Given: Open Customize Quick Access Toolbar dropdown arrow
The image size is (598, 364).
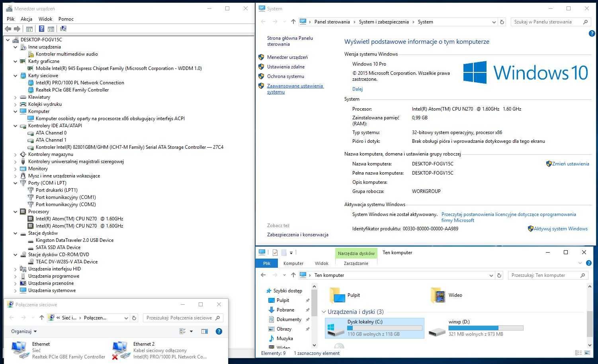Looking at the screenshot, I should point(291,253).
